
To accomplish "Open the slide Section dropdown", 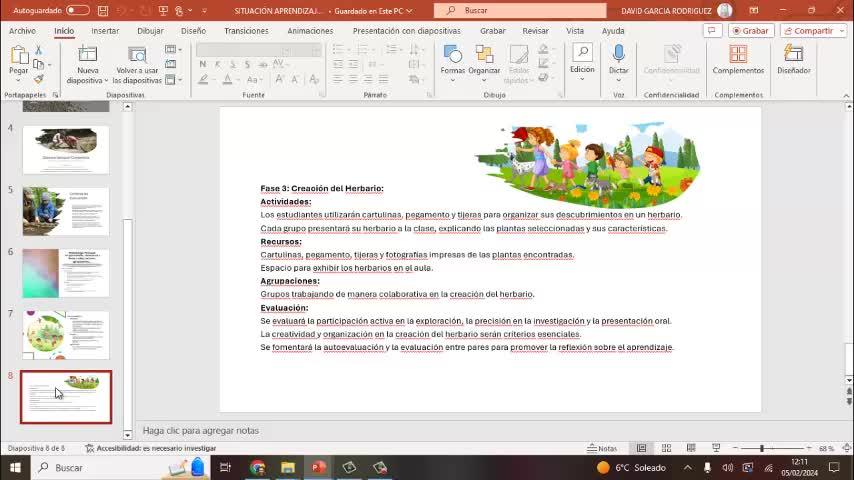I will pyautogui.click(x=174, y=80).
